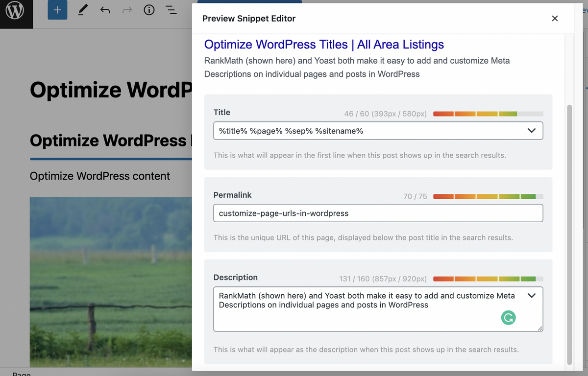588x376 pixels.
Task: Expand the Title variables dropdown chevron
Action: coord(532,131)
